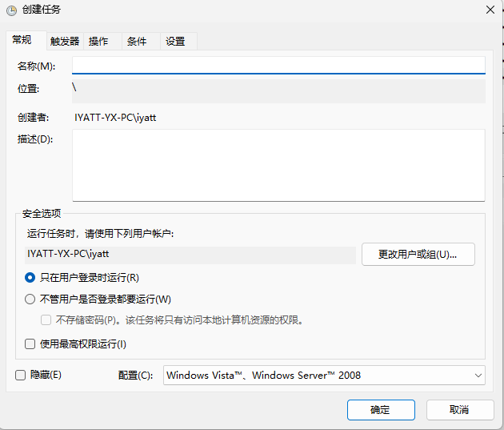This screenshot has height=430, width=504.
Task: Focus the 名称 text input field
Action: (278, 65)
